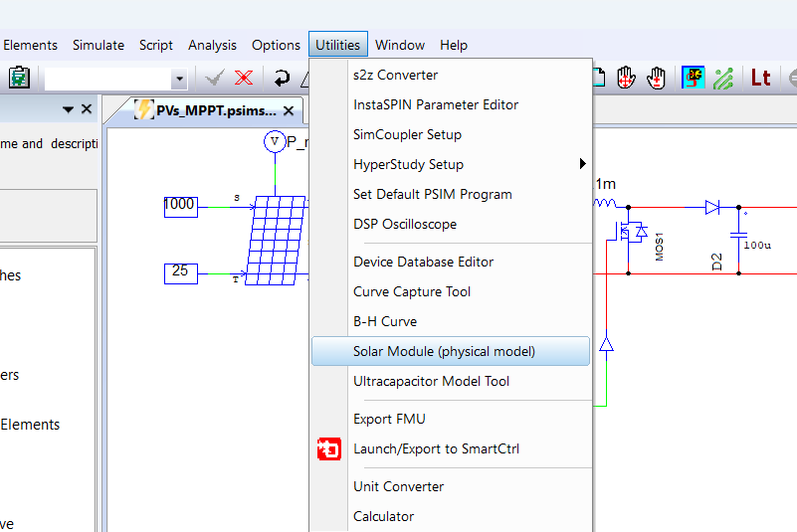Screen dimensions: 797x532
Task: Launch the Curve Capture Tool
Action: pos(452,291)
